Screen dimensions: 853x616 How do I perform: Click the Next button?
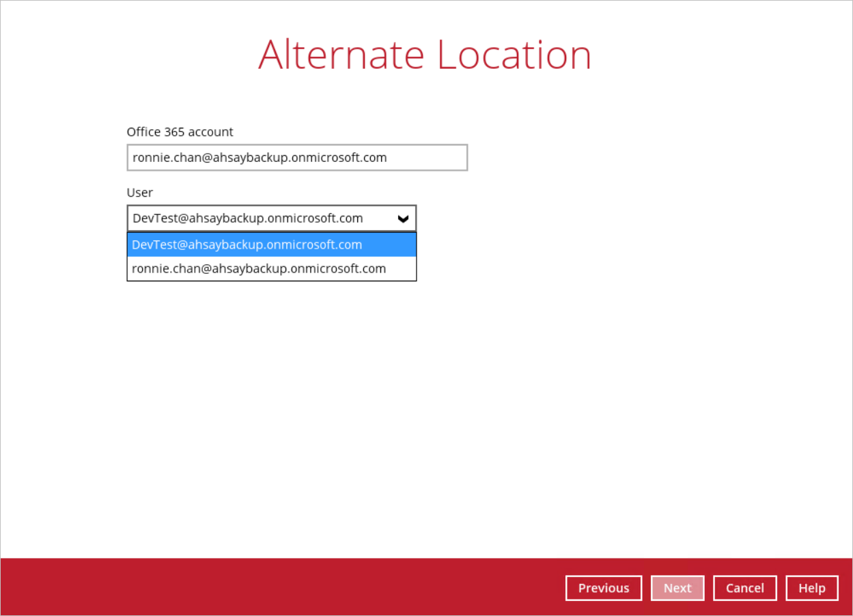[x=677, y=588]
